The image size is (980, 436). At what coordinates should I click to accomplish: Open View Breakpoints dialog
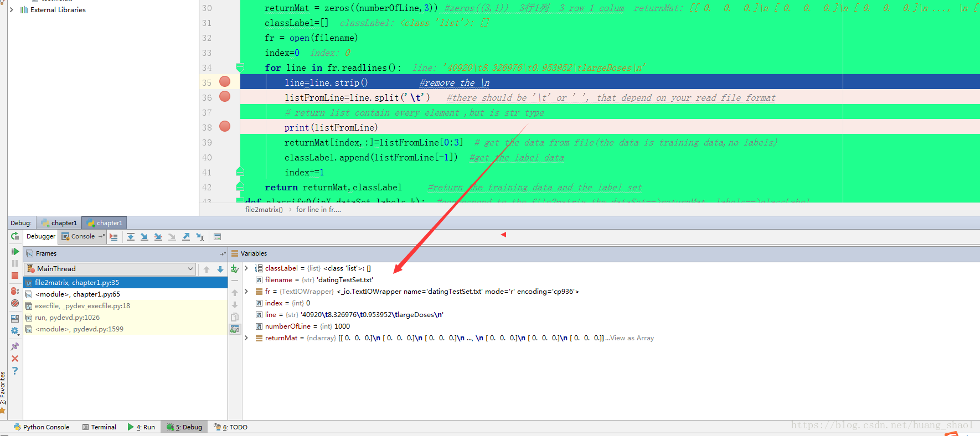pos(15,291)
